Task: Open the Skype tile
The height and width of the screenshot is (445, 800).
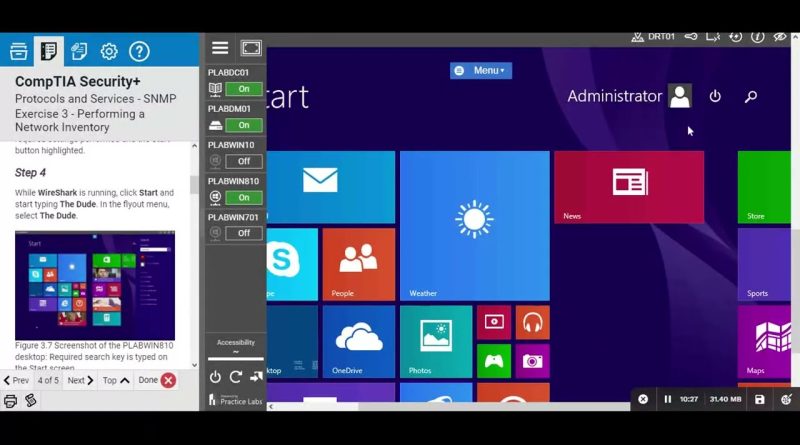Action: pyautogui.click(x=292, y=264)
